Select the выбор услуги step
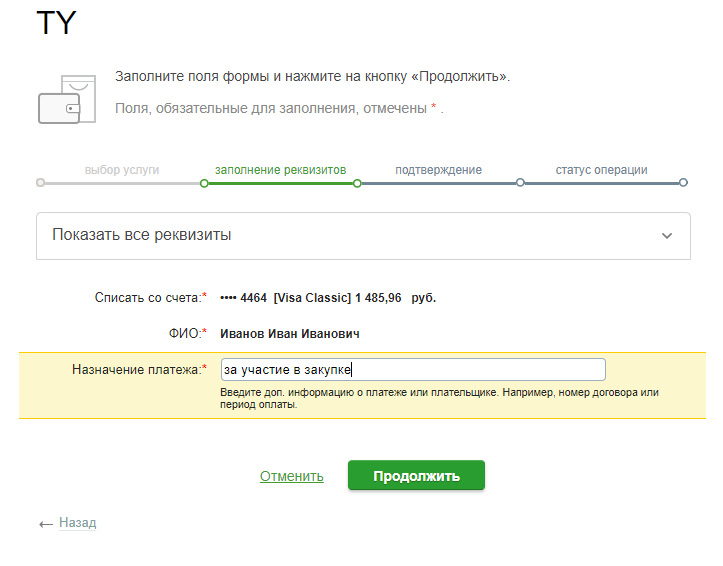 pyautogui.click(x=122, y=170)
